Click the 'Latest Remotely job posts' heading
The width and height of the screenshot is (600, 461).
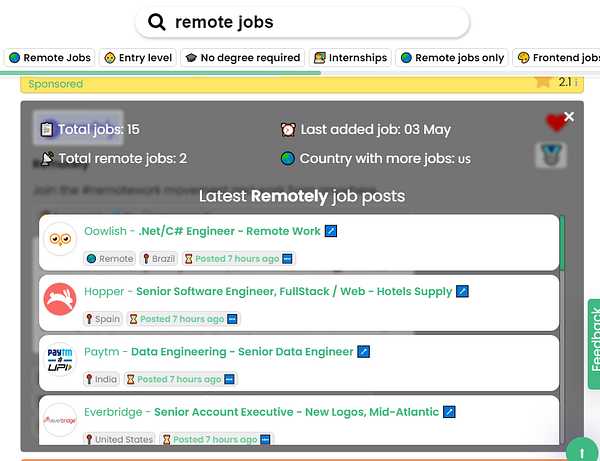click(x=302, y=196)
